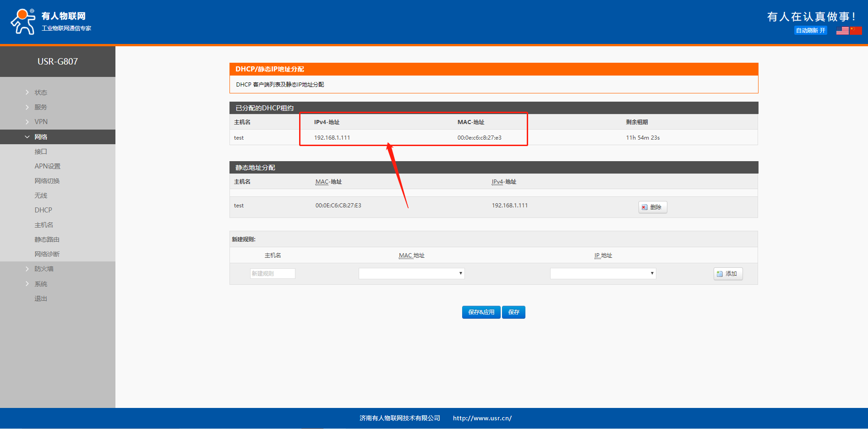Type in the 新建规则 hostname field
868x429 pixels.
pyautogui.click(x=273, y=274)
